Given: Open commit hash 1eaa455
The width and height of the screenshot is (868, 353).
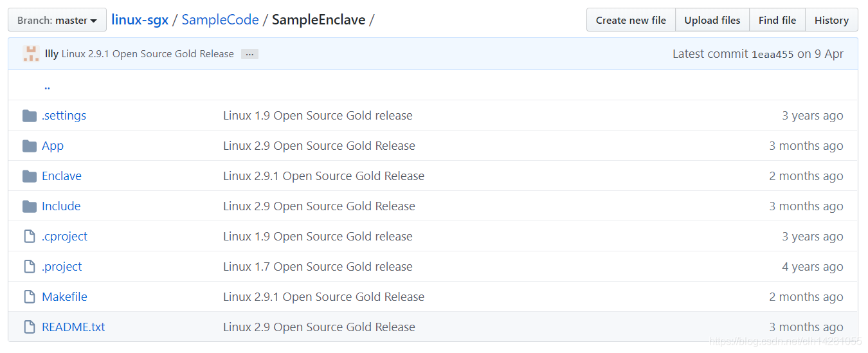Looking at the screenshot, I should tap(772, 55).
